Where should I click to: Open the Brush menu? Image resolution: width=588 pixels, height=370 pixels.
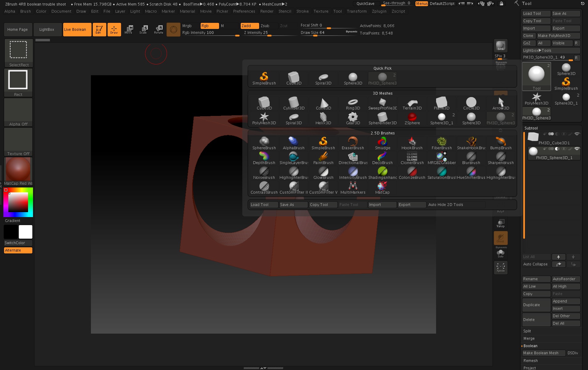point(26,11)
